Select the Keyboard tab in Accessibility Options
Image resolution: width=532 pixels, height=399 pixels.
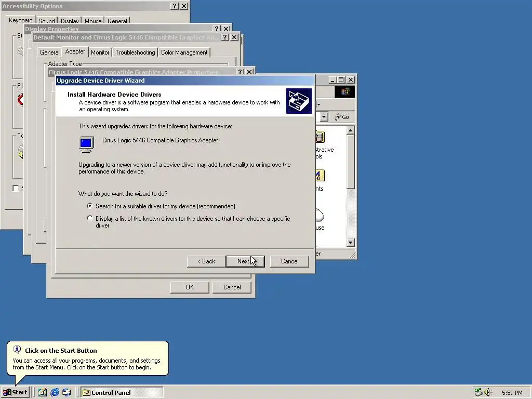pos(21,20)
